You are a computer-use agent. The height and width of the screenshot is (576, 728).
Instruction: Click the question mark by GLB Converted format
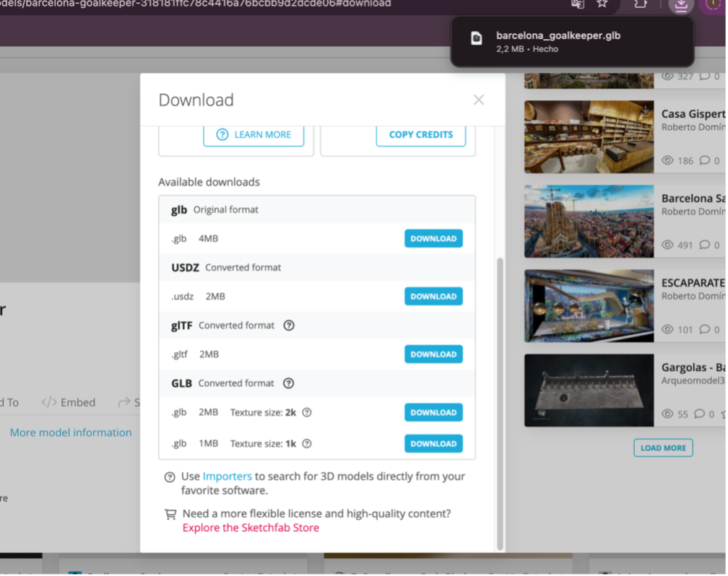click(x=289, y=383)
